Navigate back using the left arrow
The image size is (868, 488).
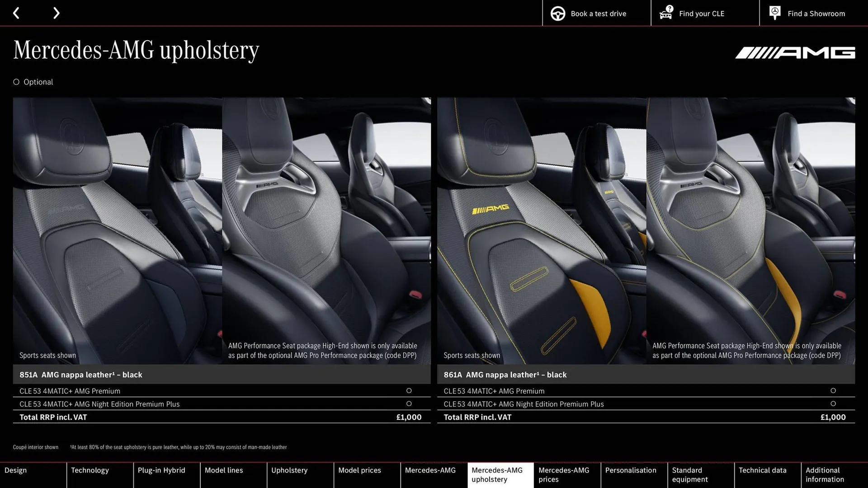pos(16,13)
